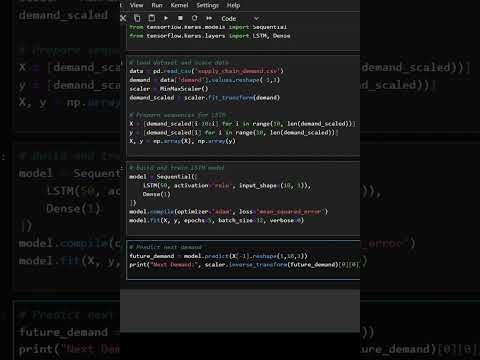This screenshot has width=480, height=360.
Task: Click the Dense(1) line in notebook
Action: pos(156,194)
